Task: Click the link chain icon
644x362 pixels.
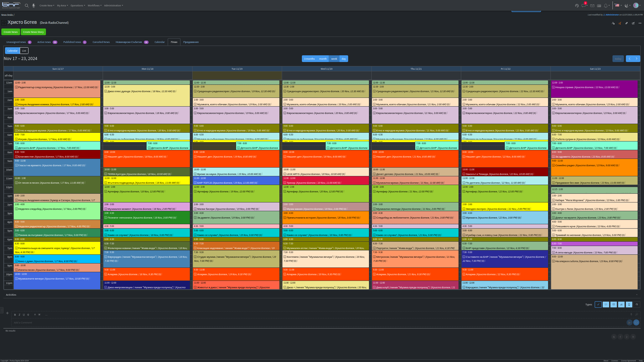Action: pyautogui.click(x=627, y=23)
